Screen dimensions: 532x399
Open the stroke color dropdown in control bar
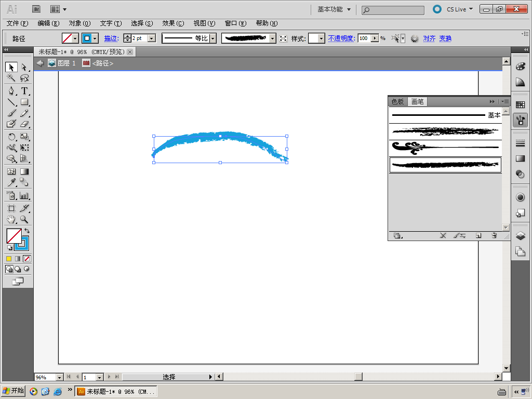(x=96, y=38)
